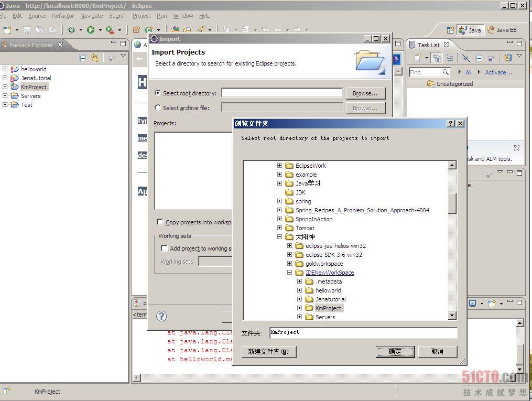Check 'Add project to working sets' option
This screenshot has width=532, height=401.
click(x=164, y=248)
